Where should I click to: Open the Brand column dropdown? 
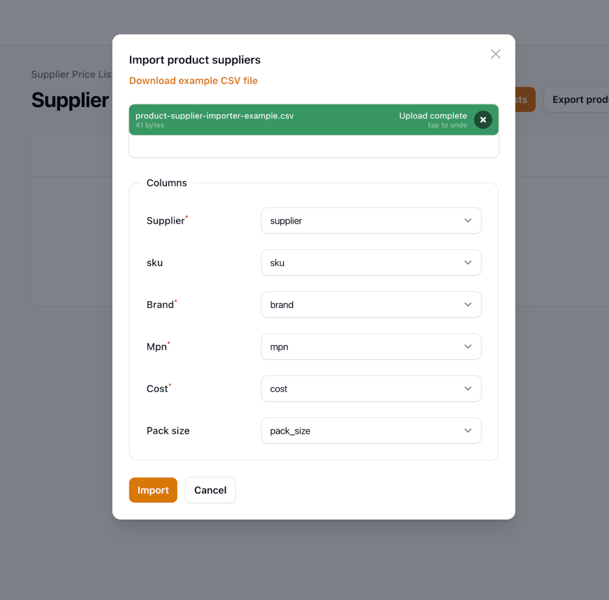[371, 304]
